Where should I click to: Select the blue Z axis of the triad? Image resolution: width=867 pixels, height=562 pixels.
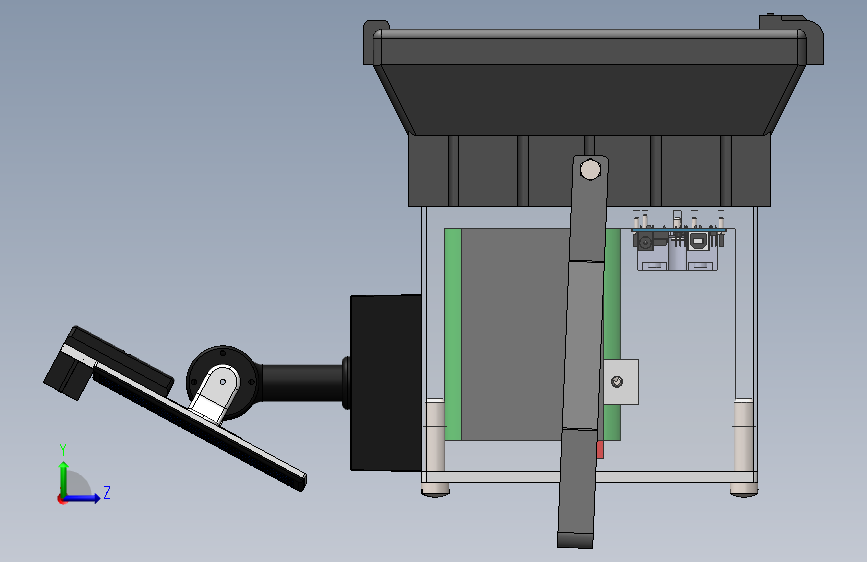pos(83,498)
